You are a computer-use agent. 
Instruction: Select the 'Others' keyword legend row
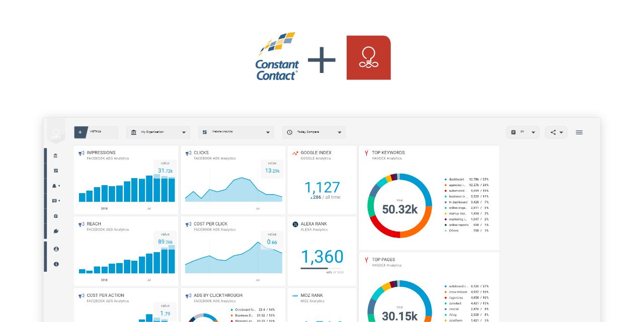pyautogui.click(x=466, y=230)
